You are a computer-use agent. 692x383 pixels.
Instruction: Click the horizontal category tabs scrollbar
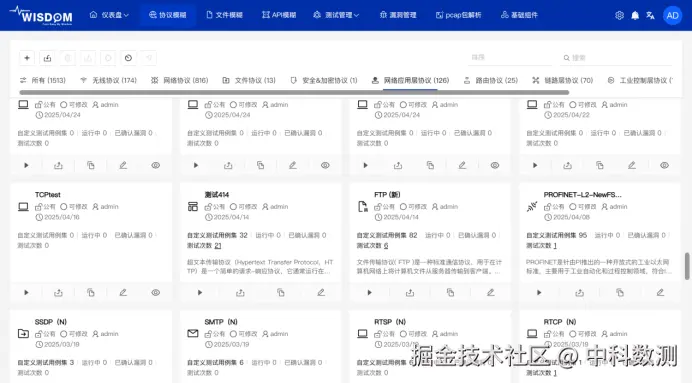pos(294,93)
